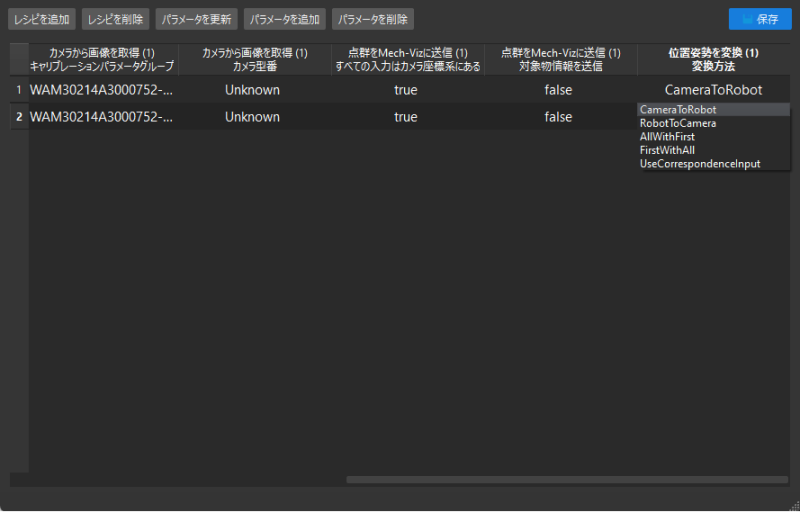Screen dimensions: 800x512
Task: Open the CameraToRobot cell in row 1
Action: (713, 90)
